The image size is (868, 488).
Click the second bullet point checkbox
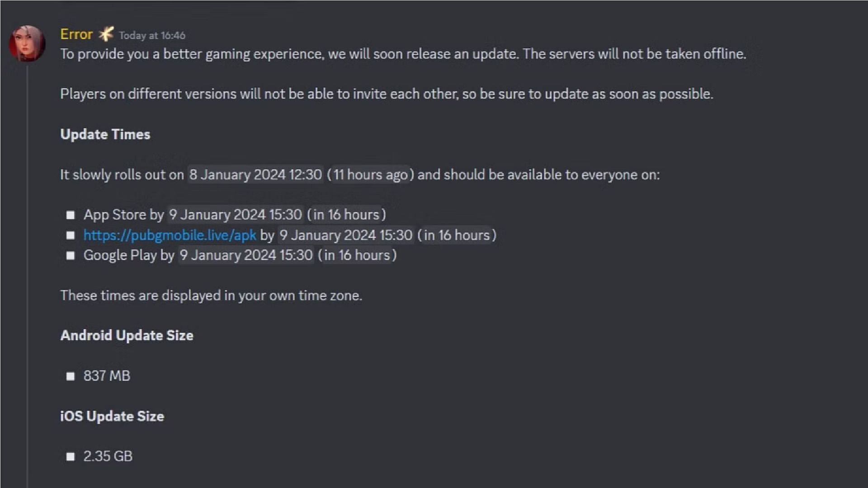[71, 235]
